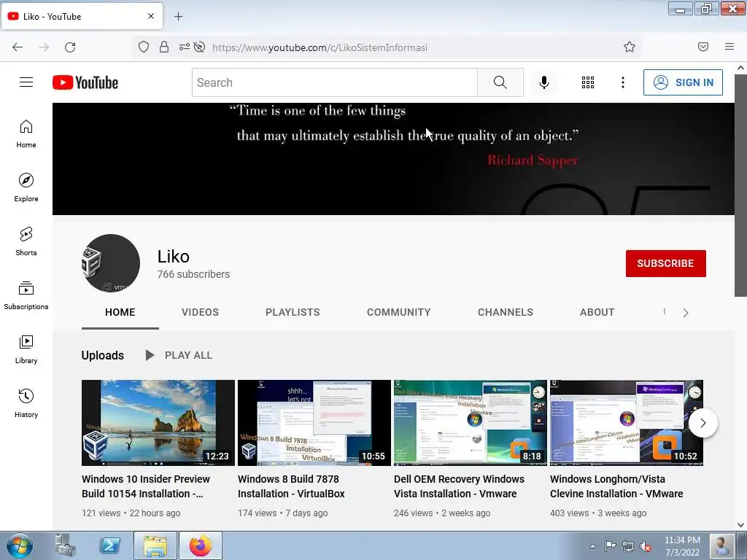Switch to the ABOUT tab
This screenshot has width=747, height=560.
coord(597,312)
